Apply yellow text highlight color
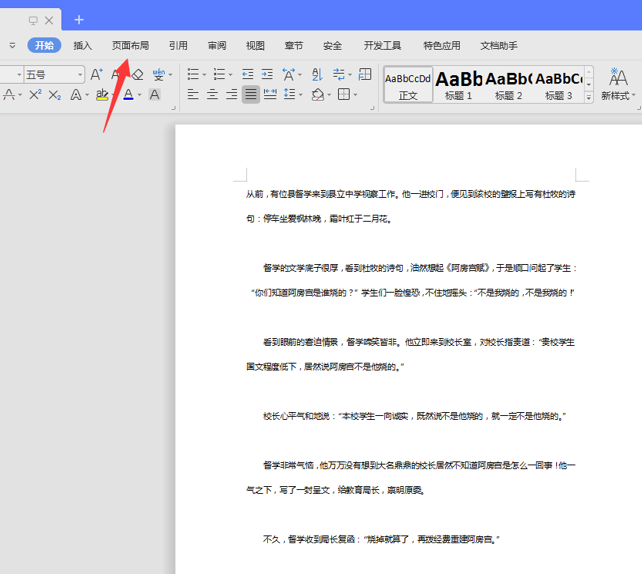642x574 pixels. [x=102, y=95]
